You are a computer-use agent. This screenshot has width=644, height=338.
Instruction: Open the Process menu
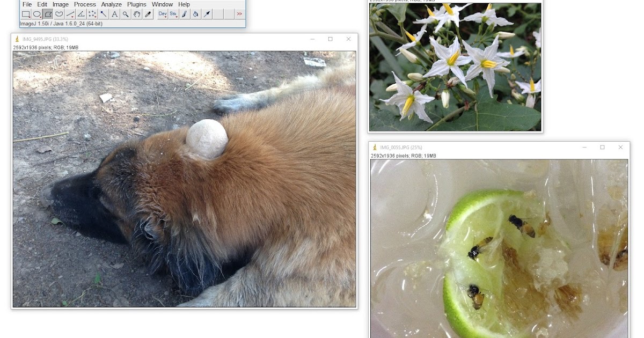85,4
